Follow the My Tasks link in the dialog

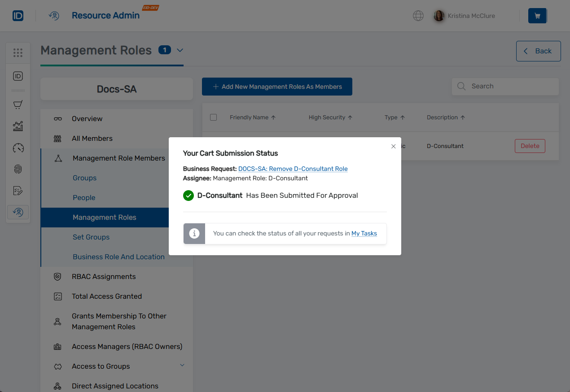pyautogui.click(x=364, y=233)
